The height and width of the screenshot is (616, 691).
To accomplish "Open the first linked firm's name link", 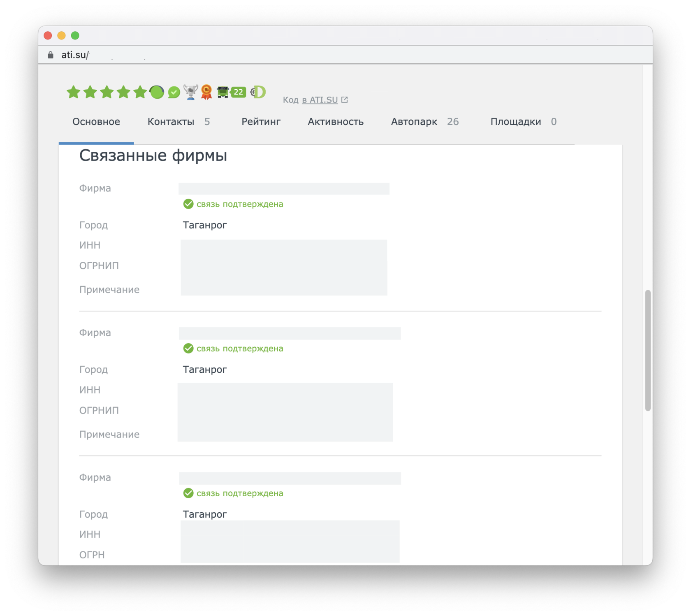I will [284, 188].
